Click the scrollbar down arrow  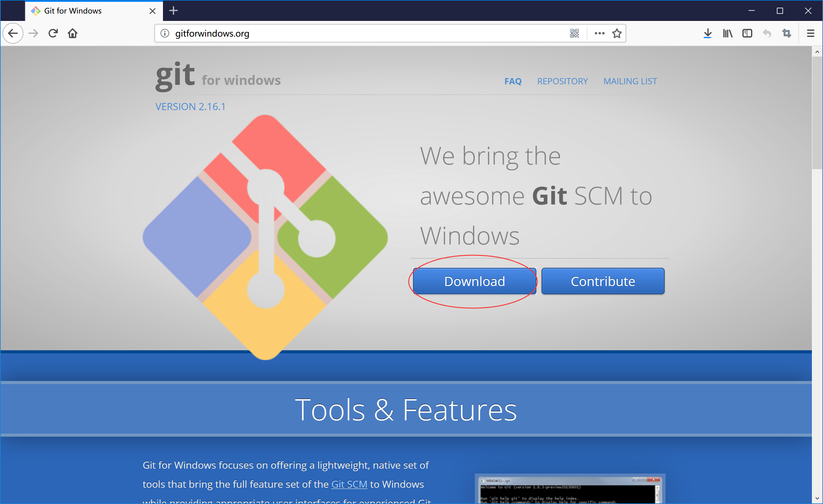(x=817, y=498)
